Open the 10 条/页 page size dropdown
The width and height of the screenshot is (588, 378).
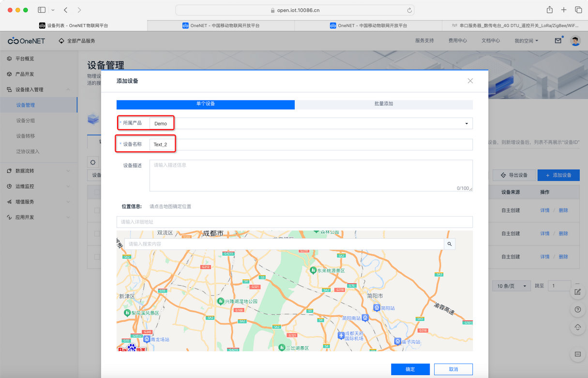click(x=511, y=286)
